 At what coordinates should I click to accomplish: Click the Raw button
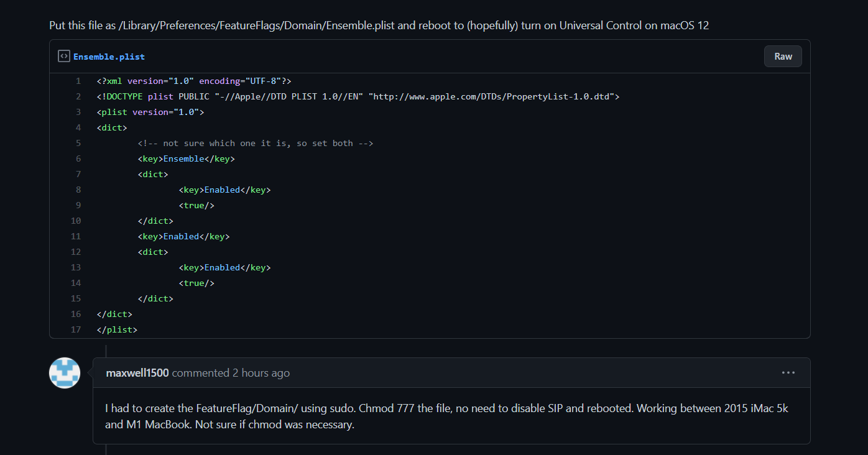(783, 57)
